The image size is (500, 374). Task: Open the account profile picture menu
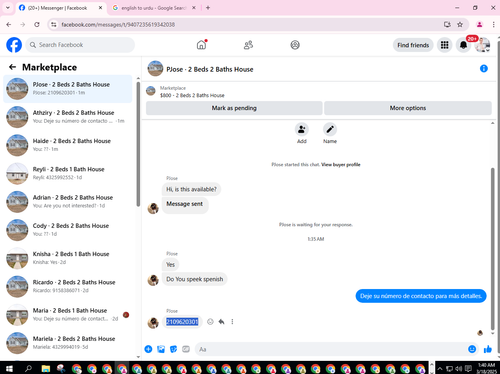click(x=482, y=45)
